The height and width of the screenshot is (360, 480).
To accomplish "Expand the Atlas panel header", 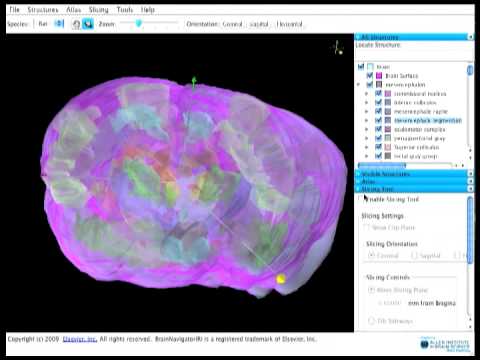I will (x=412, y=181).
